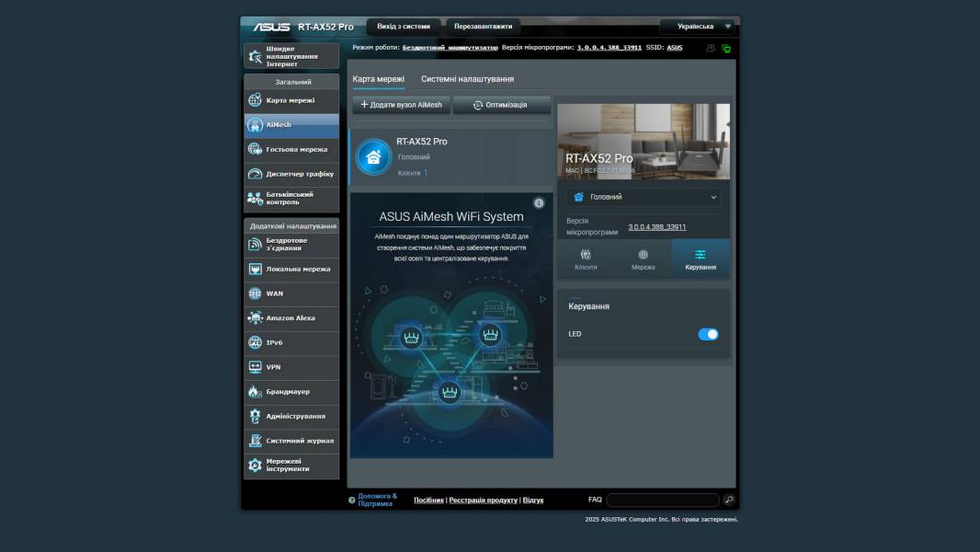
Task: Click the Amazon Alexa sidebar icon
Action: (x=255, y=318)
